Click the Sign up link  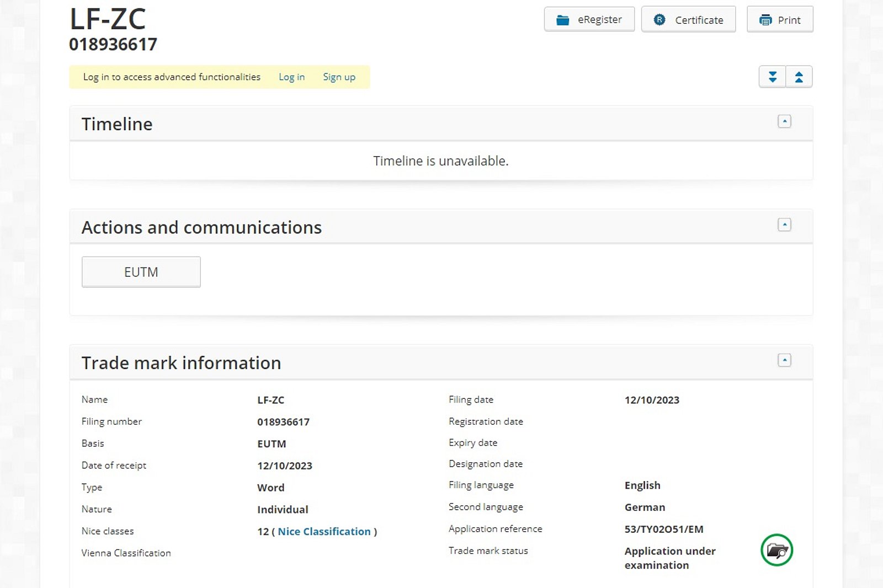[339, 77]
